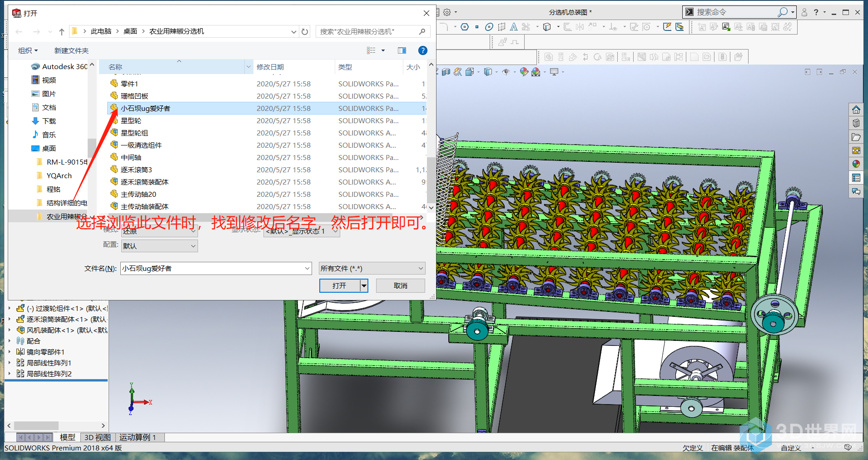Image resolution: width=868 pixels, height=460 pixels.
Task: Open the SOLIDWORKS Options gear
Action: coord(447,12)
